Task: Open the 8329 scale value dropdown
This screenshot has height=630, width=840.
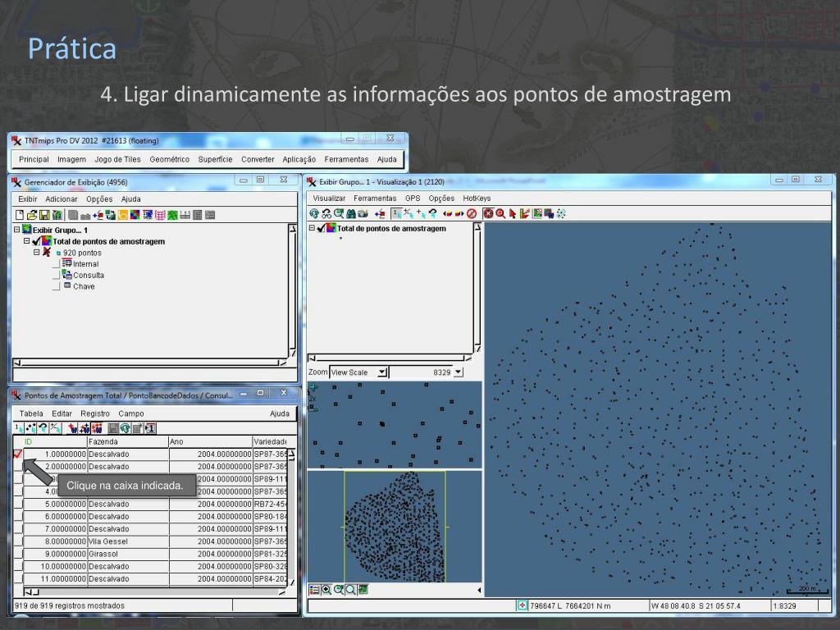Action: (x=458, y=372)
